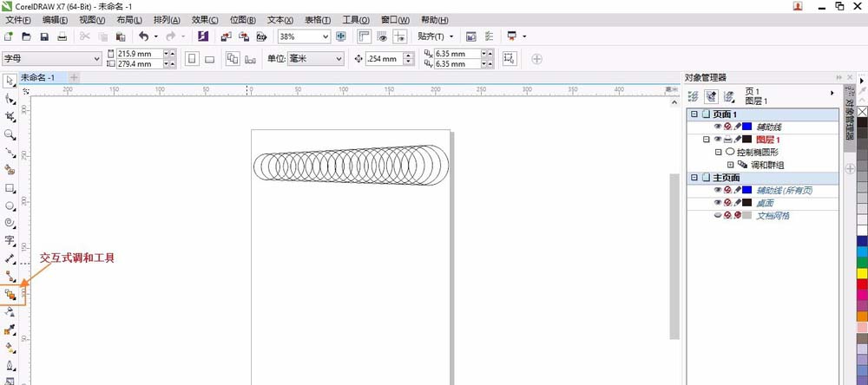The image size is (868, 385).
Task: Select the interactive Blend tool
Action: click(10, 295)
